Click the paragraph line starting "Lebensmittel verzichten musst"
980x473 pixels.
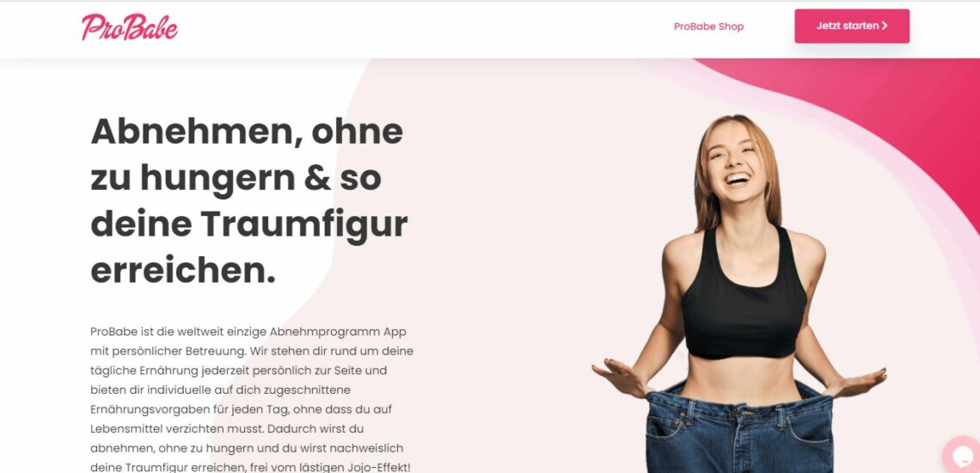[x=227, y=429]
